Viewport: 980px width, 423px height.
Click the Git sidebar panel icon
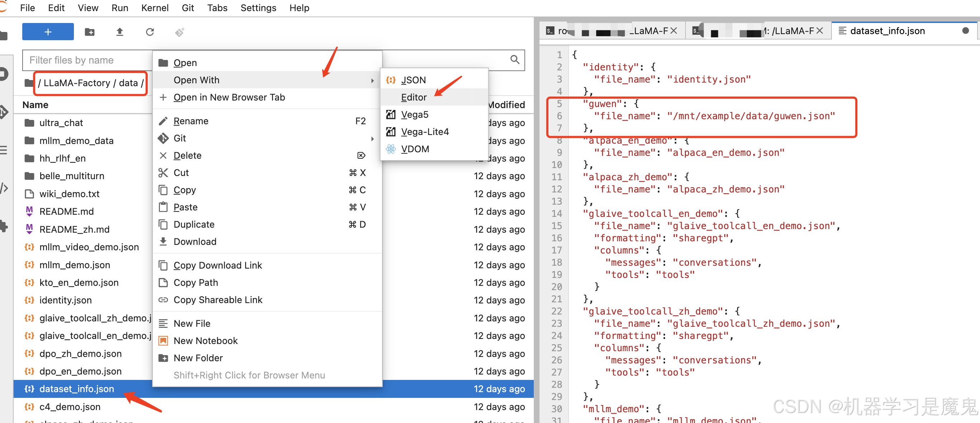pyautogui.click(x=4, y=112)
